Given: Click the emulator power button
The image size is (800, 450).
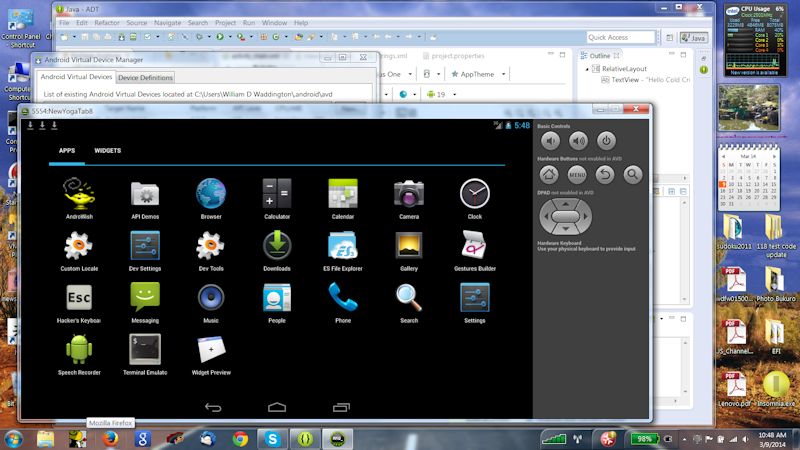Looking at the screenshot, I should coord(606,141).
